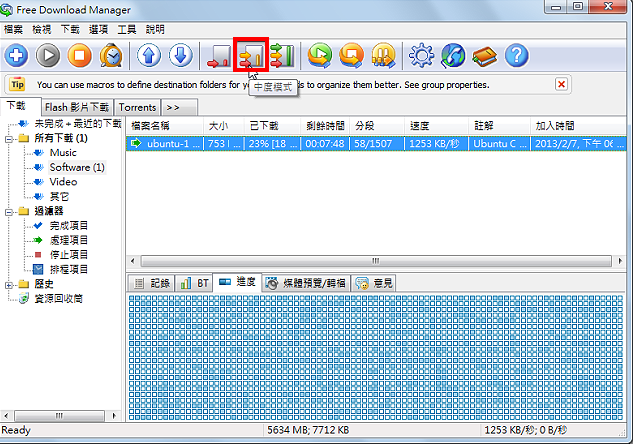Sort by 大小 column header
Viewport: 634px width, 445px height.
pyautogui.click(x=224, y=126)
